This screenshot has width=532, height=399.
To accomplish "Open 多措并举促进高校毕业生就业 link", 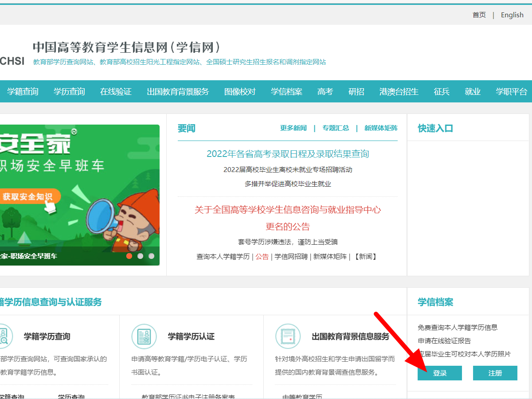I will point(288,184).
